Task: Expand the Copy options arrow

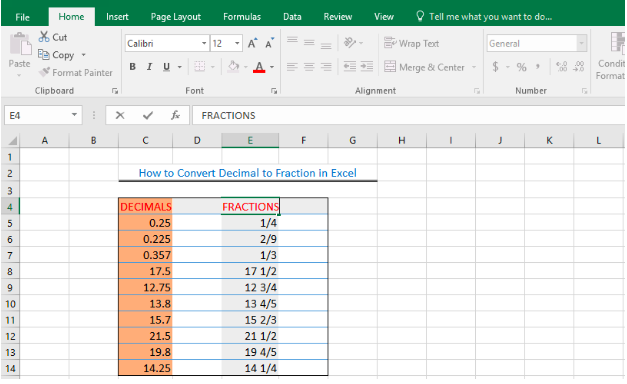Action: tap(84, 54)
